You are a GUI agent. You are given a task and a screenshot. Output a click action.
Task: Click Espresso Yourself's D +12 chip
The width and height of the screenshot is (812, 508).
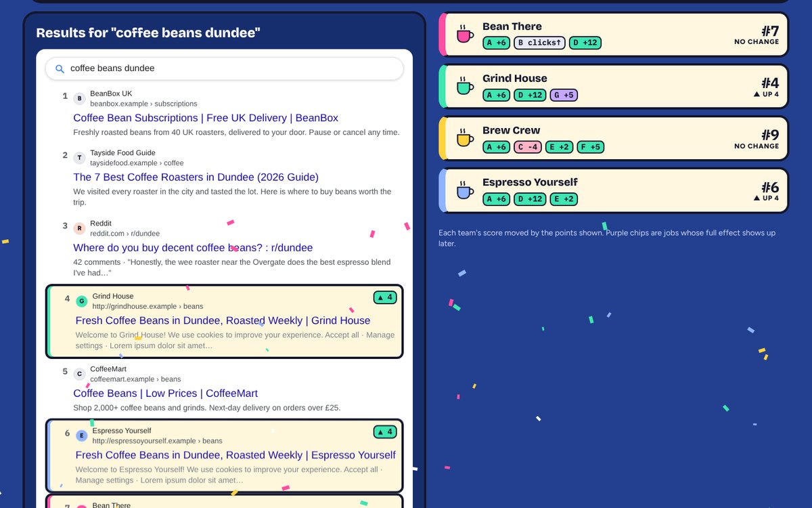(x=530, y=199)
